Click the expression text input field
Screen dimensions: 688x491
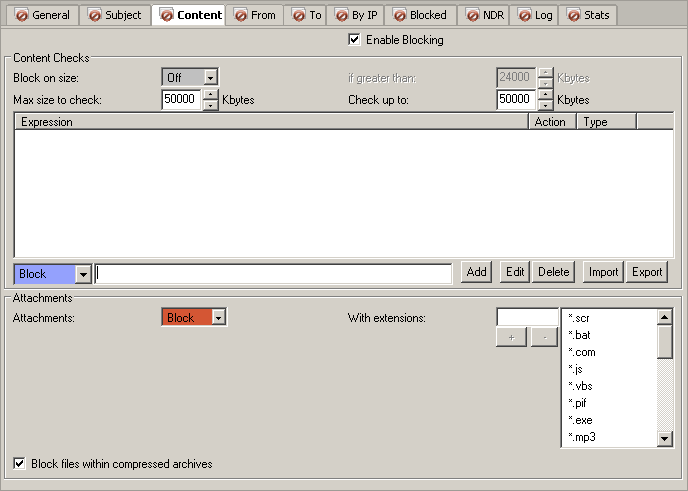[x=273, y=273]
